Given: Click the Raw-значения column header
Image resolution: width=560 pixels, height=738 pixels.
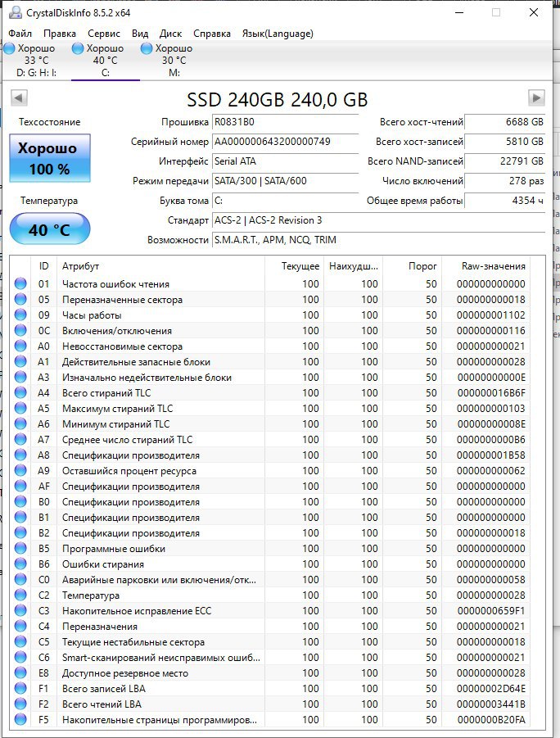Looking at the screenshot, I should pos(485,266).
